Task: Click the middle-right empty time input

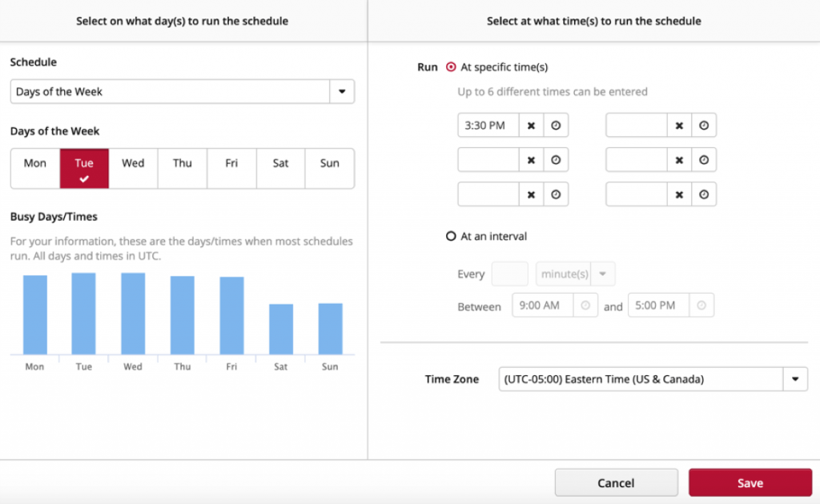Action: (x=637, y=160)
